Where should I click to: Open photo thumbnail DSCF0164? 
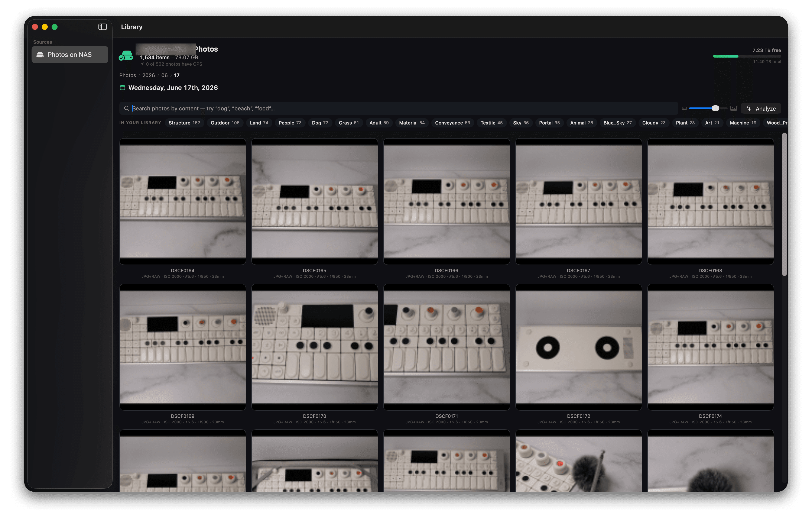point(183,201)
